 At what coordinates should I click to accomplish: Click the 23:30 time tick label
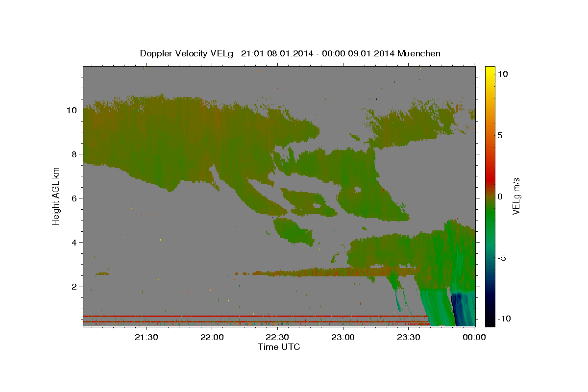point(408,337)
